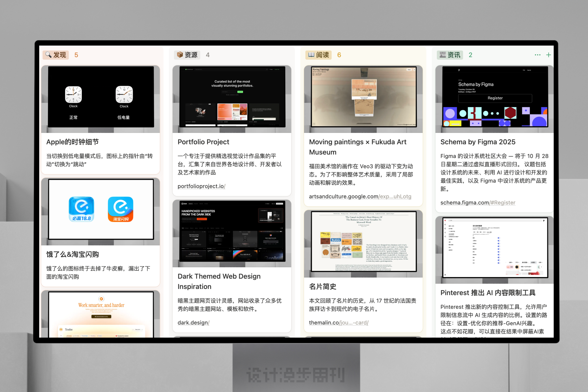Click the 阅读 book column tag
Screen dimensions: 588x392
tap(318, 55)
